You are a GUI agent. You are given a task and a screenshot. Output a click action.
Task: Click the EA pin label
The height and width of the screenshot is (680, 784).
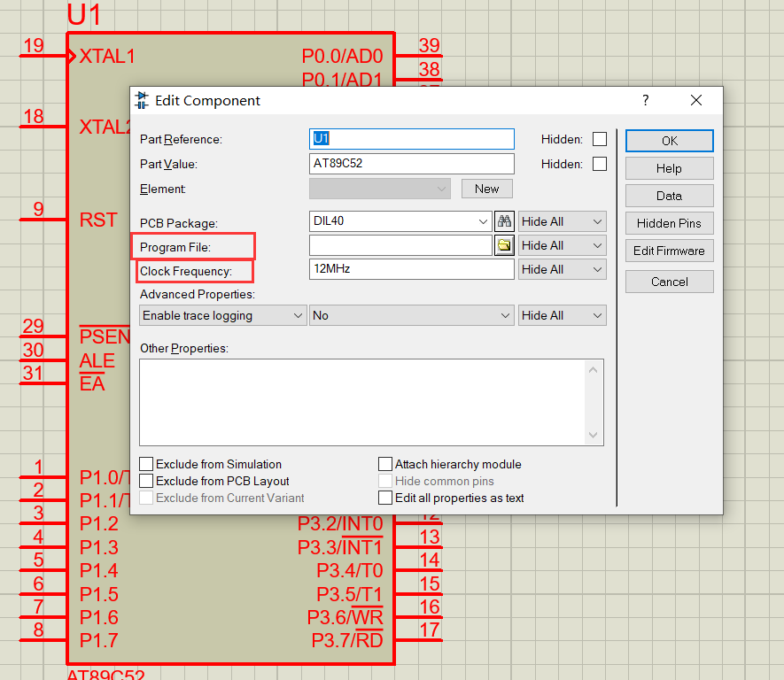(x=92, y=383)
